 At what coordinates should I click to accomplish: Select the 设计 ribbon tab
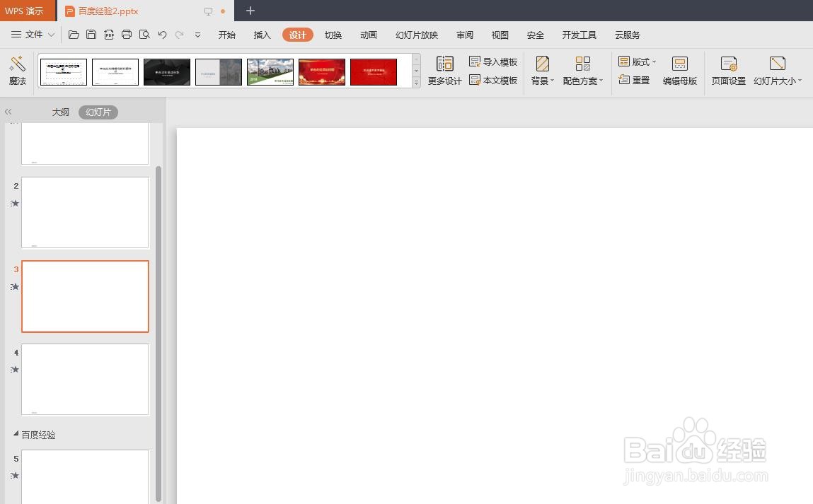(298, 35)
